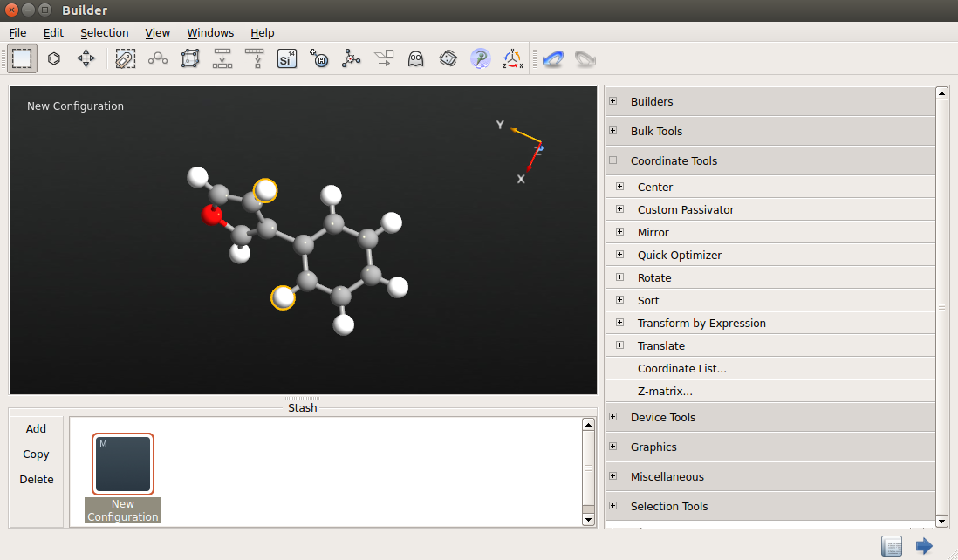Expand the Sort tool
The image size is (958, 560).
click(620, 300)
